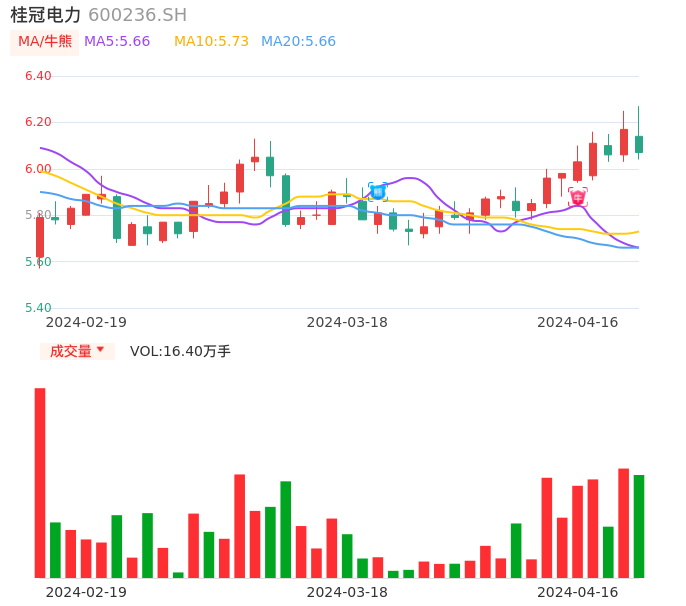686x606 pixels.
Task: Click the last green candlestick
Action: coord(639,144)
